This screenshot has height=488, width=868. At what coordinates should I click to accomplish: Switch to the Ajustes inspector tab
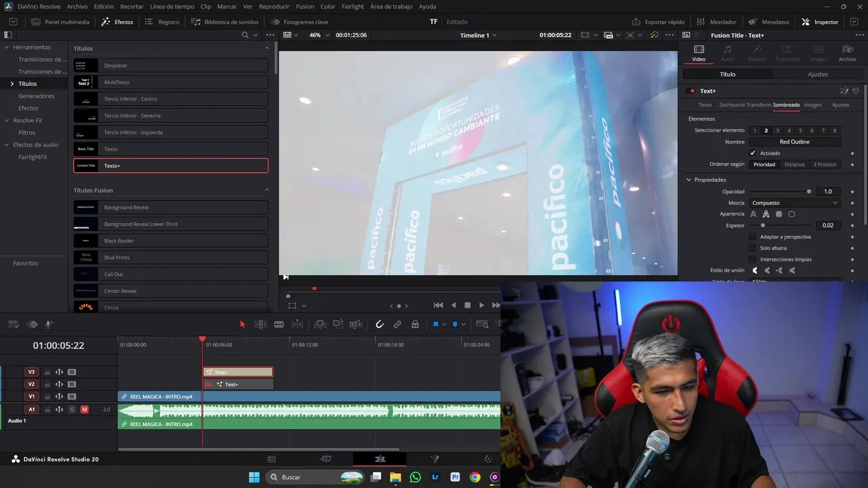818,75
